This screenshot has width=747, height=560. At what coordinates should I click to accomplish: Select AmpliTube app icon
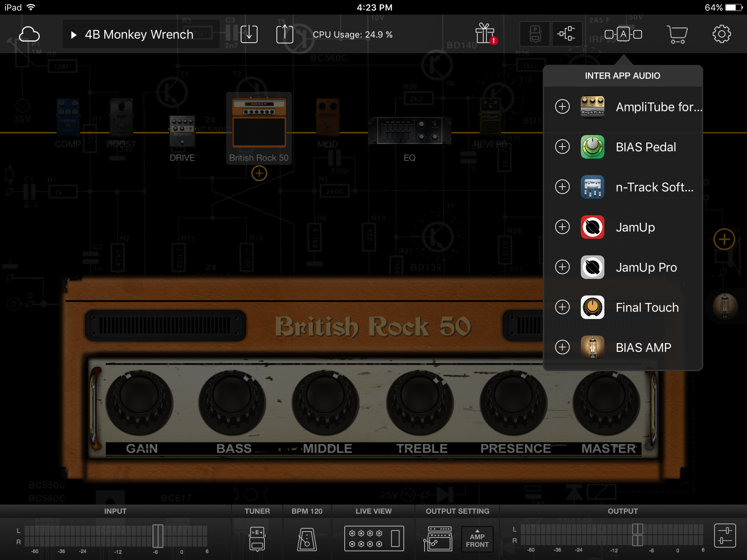click(592, 106)
